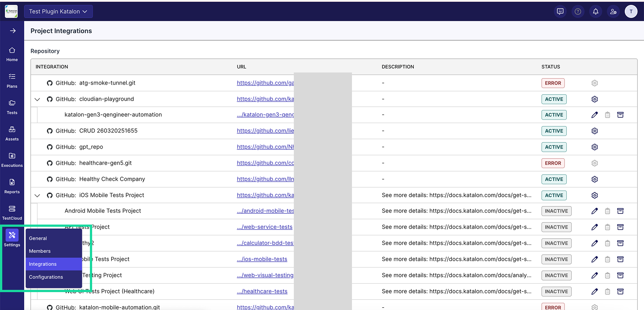The width and height of the screenshot is (644, 310).
Task: Click the clipboard icon for katalon-gen3-qengineer-automation
Action: point(607,115)
